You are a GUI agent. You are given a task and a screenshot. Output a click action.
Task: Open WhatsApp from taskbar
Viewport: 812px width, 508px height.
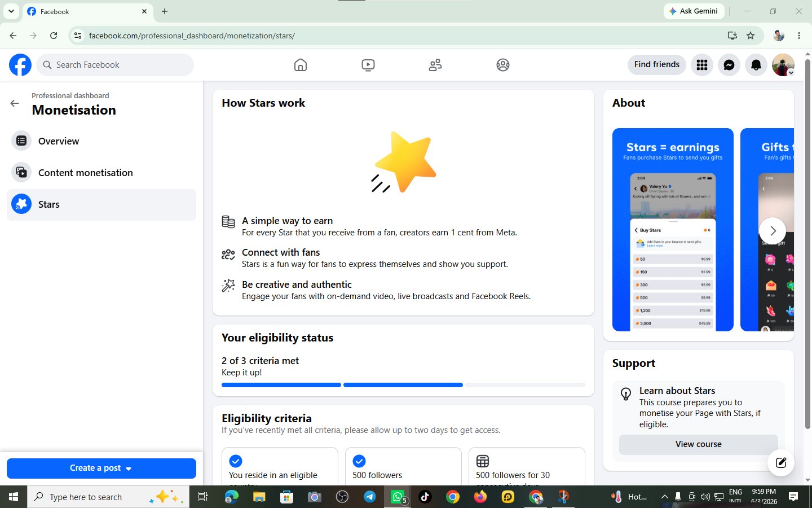(x=398, y=497)
